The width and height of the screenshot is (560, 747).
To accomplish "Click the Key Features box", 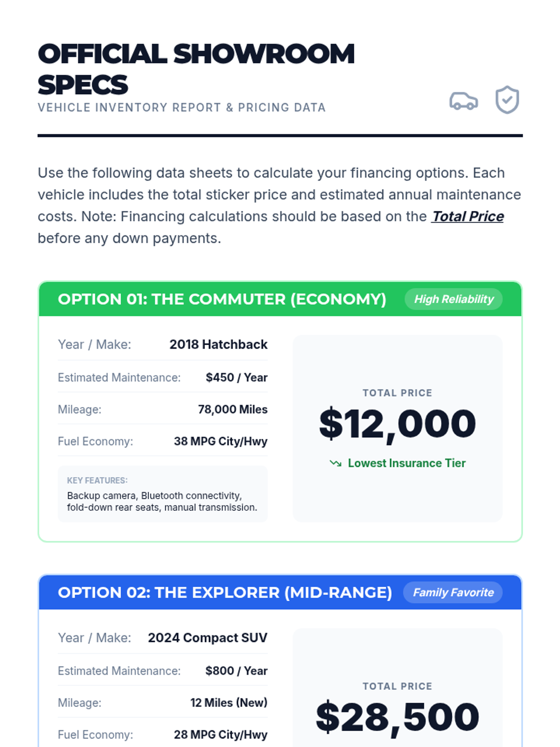I will [x=162, y=493].
